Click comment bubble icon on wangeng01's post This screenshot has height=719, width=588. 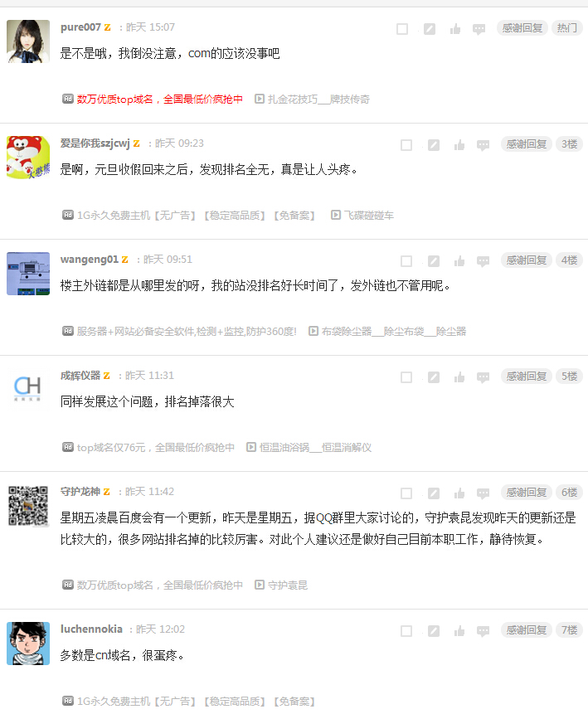[x=483, y=261]
